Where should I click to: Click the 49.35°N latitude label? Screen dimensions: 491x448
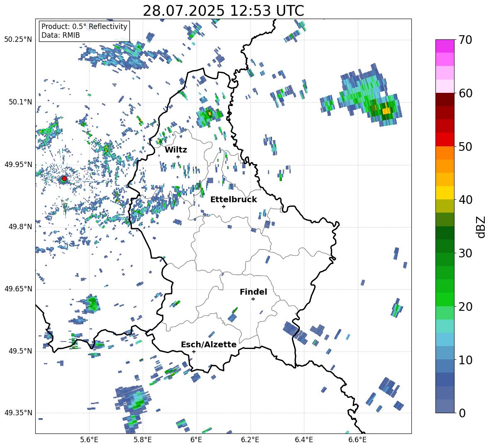click(19, 413)
